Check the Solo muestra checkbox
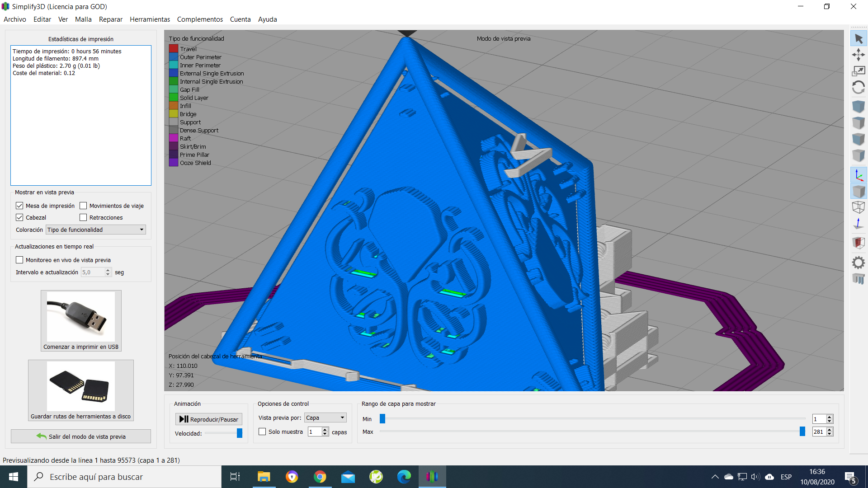Viewport: 868px width, 488px height. 262,432
